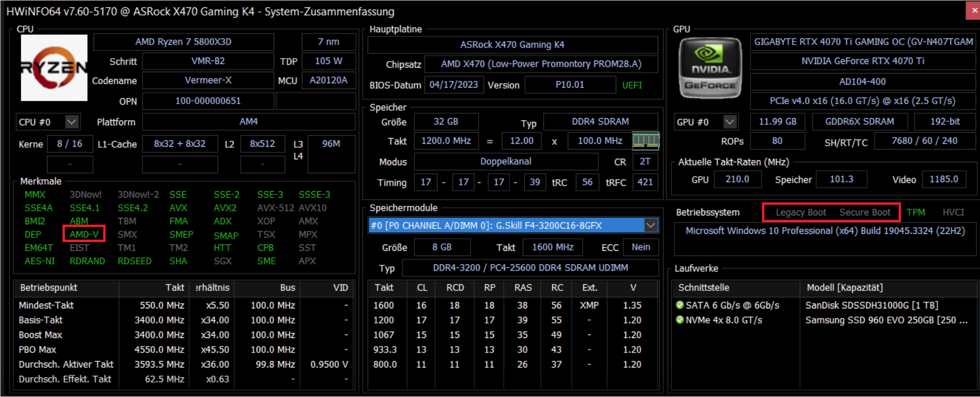Click the 100-000000651 OPN field

point(208,101)
